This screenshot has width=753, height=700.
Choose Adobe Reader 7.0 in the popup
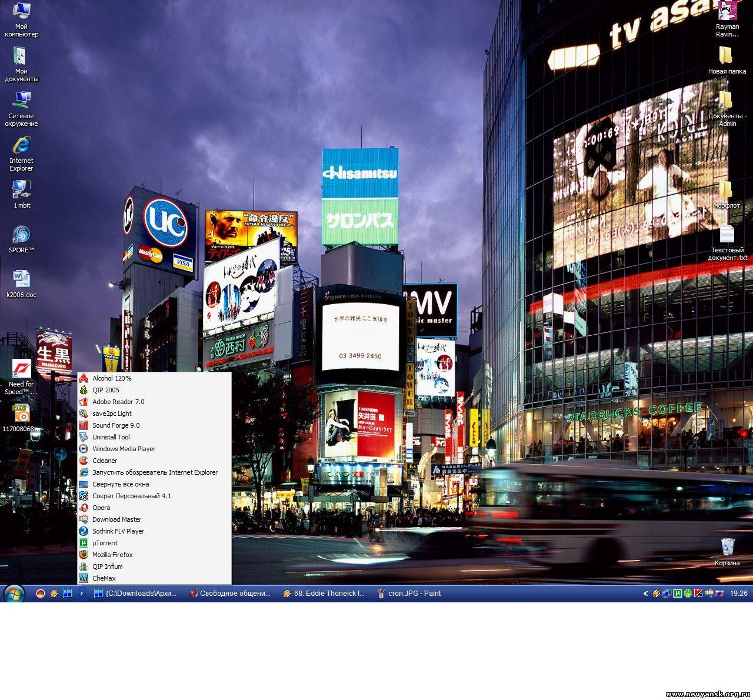(x=154, y=402)
